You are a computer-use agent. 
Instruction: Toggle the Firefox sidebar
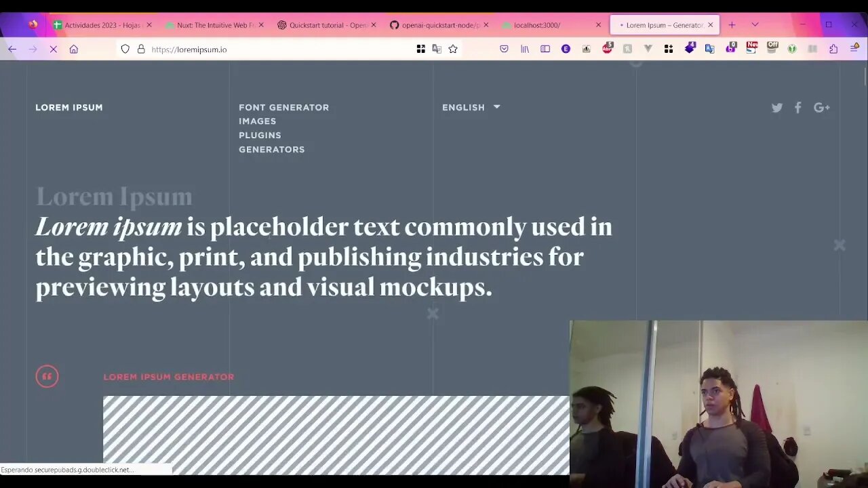click(x=545, y=49)
